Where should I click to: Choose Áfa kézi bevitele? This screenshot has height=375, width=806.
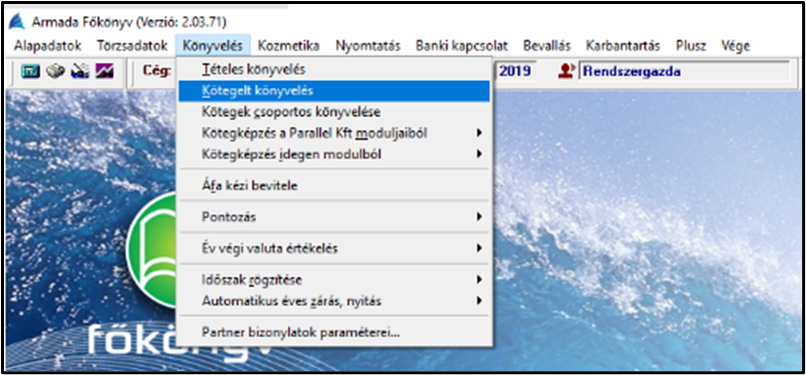click(x=334, y=185)
